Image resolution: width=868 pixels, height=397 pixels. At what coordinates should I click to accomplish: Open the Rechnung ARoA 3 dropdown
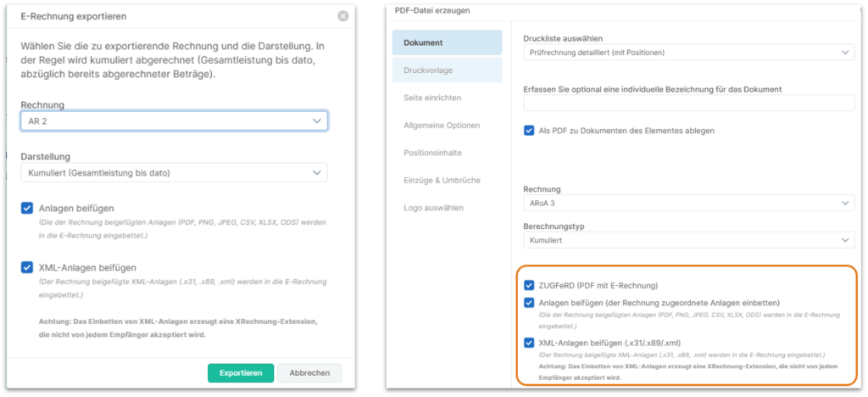click(x=688, y=204)
